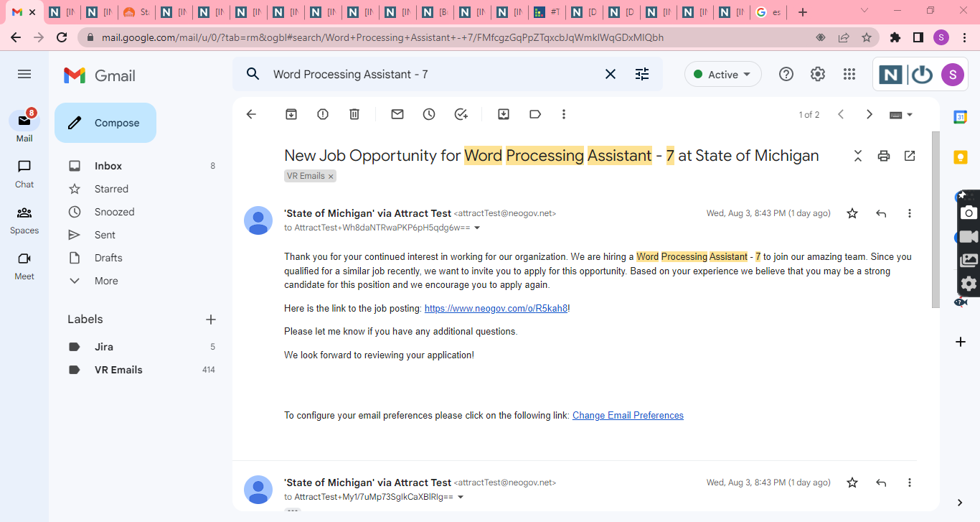The width and height of the screenshot is (980, 522).
Task: Snooze this email with the clock icon
Action: coord(429,114)
